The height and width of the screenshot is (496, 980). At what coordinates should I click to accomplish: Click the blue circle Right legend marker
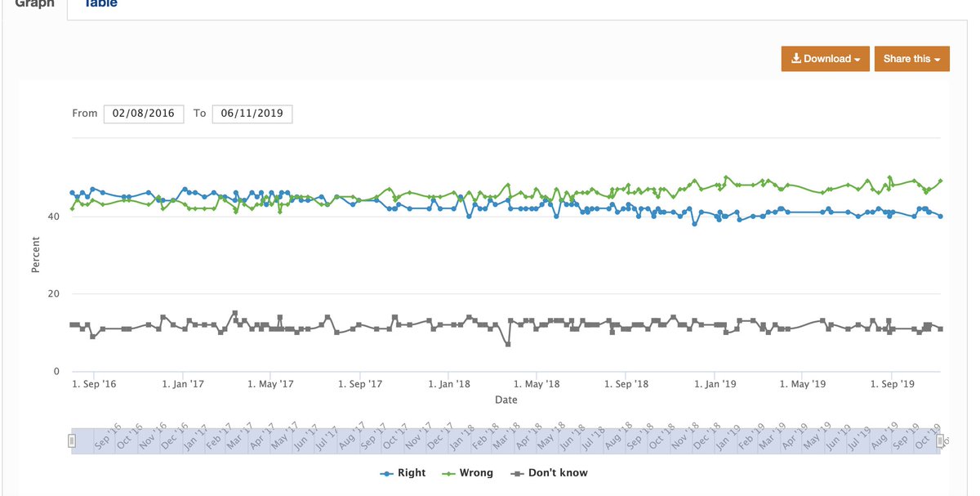(387, 473)
